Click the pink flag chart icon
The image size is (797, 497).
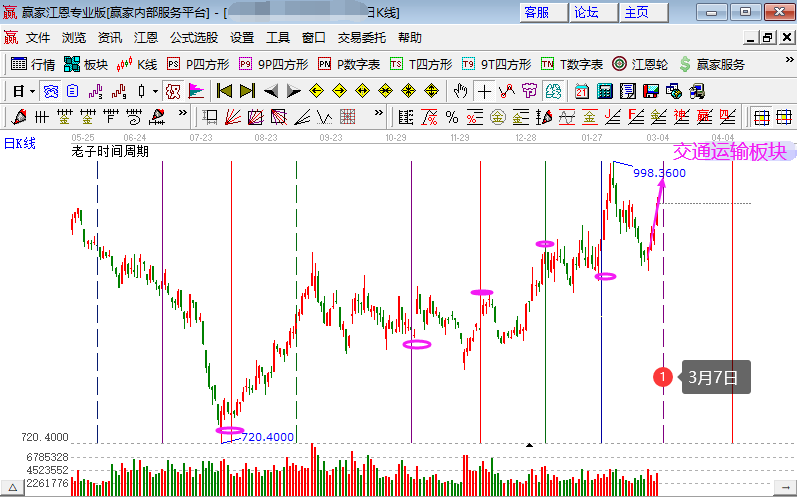point(196,91)
